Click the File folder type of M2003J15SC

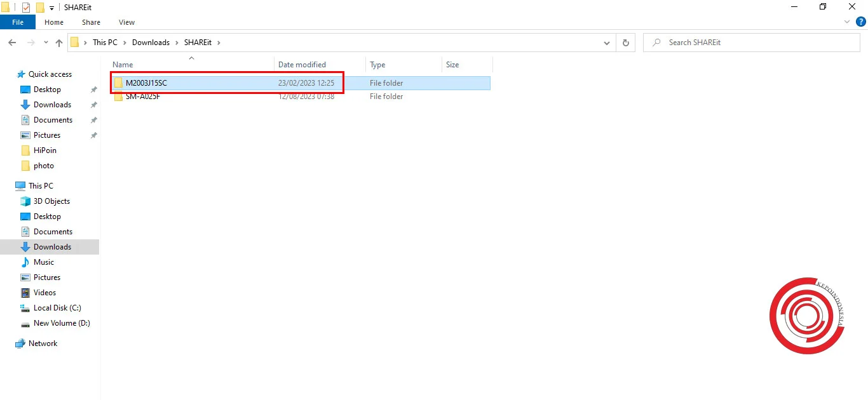click(386, 83)
